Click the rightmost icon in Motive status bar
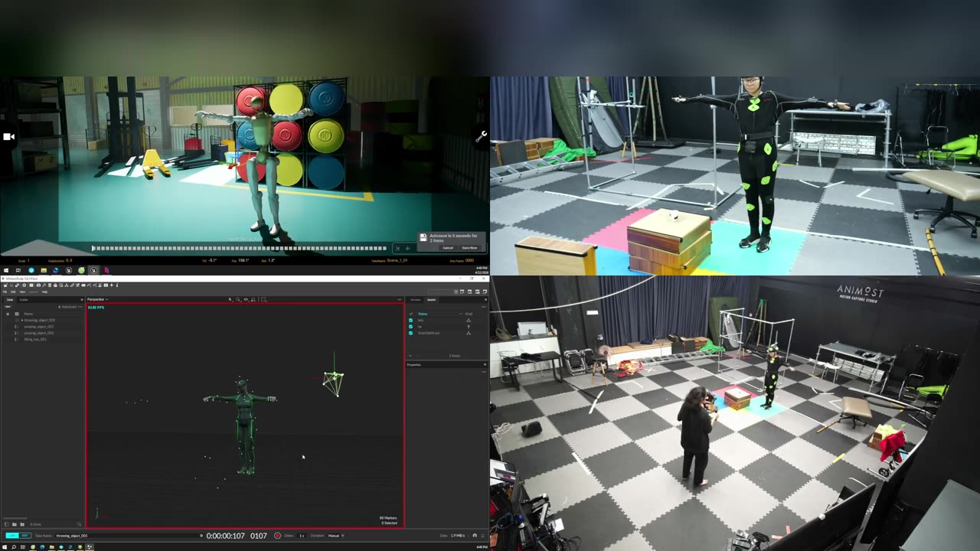Image resolution: width=980 pixels, height=551 pixels. pos(482,536)
